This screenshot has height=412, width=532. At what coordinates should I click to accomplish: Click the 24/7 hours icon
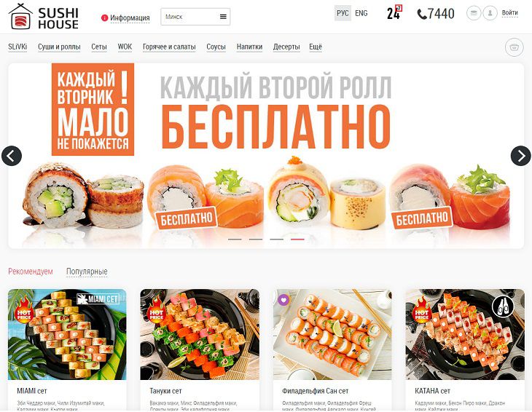[x=394, y=13]
